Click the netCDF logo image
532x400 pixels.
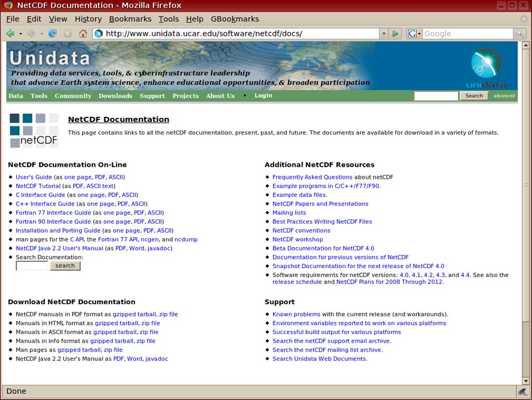click(x=34, y=130)
